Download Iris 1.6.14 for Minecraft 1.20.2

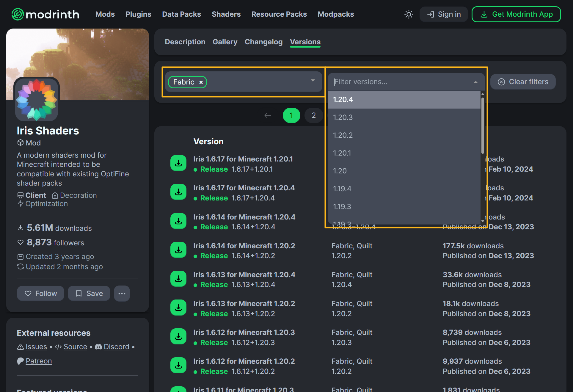coord(178,250)
